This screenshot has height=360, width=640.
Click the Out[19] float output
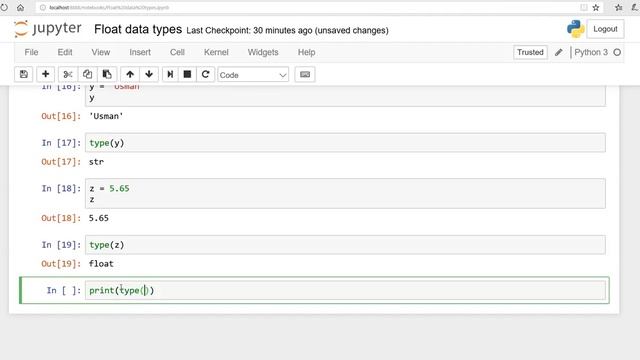click(x=101, y=264)
